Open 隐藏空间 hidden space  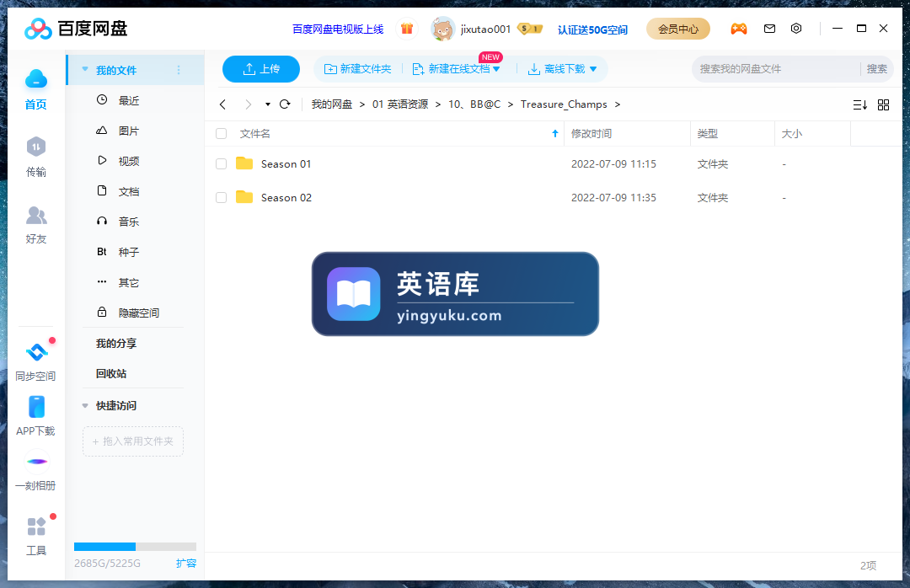click(x=139, y=313)
